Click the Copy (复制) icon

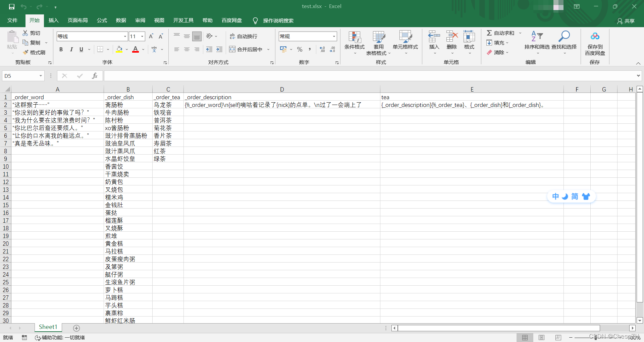(x=25, y=43)
